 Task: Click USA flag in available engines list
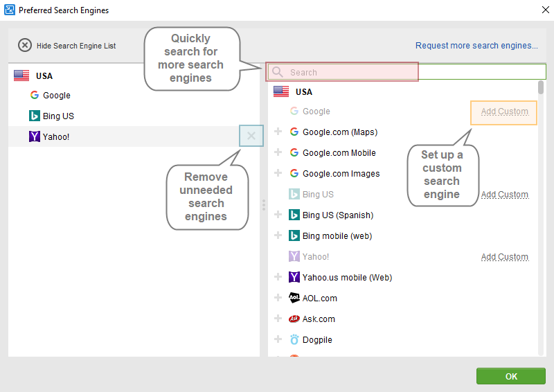(281, 91)
